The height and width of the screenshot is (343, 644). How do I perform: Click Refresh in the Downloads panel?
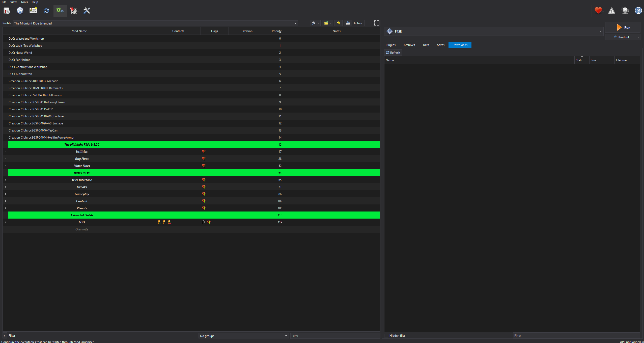click(393, 53)
